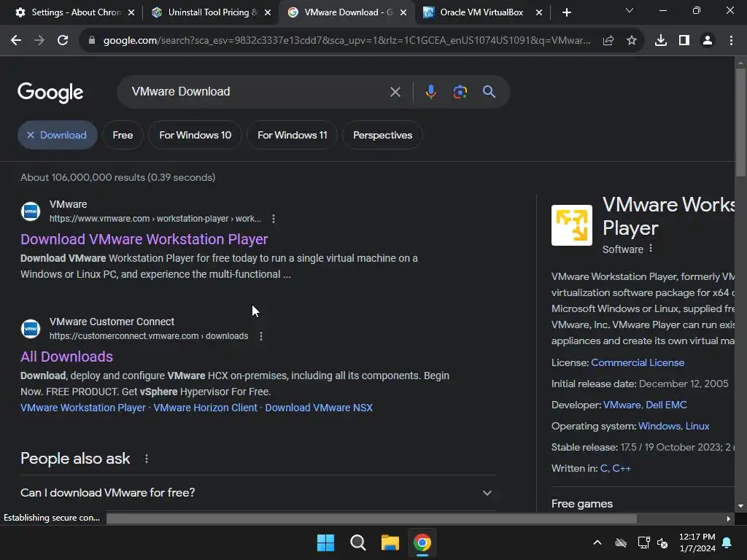Open Windows taskbar search

tap(357, 542)
